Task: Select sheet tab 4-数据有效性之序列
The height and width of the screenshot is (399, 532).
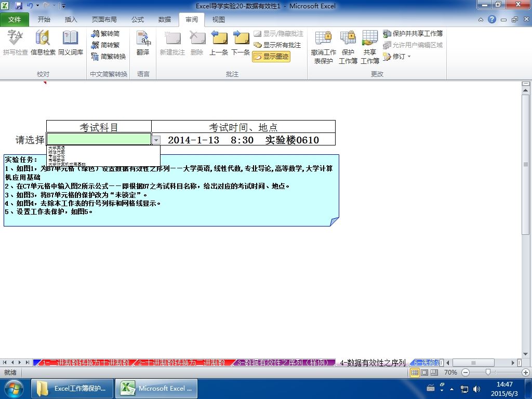Action: click(x=373, y=362)
